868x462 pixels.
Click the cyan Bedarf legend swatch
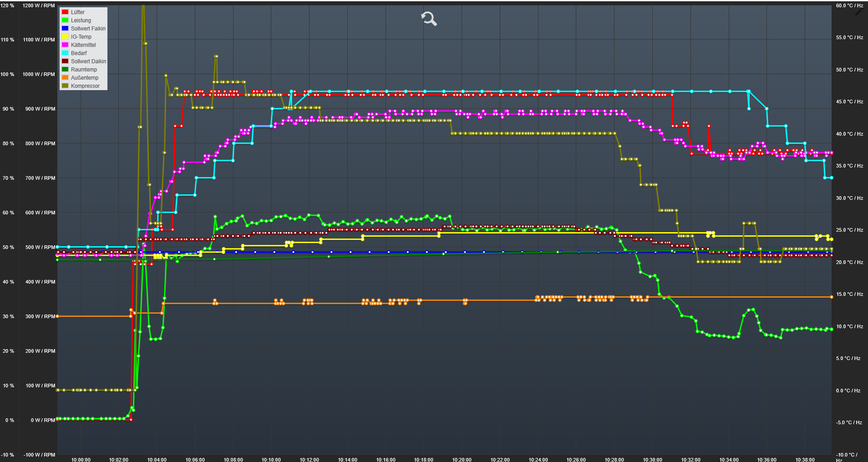[65, 53]
